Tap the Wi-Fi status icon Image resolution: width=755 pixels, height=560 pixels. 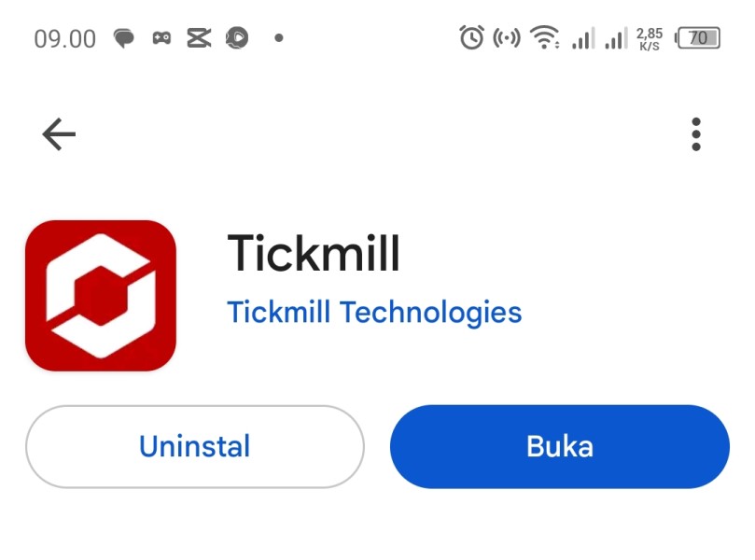(x=545, y=37)
